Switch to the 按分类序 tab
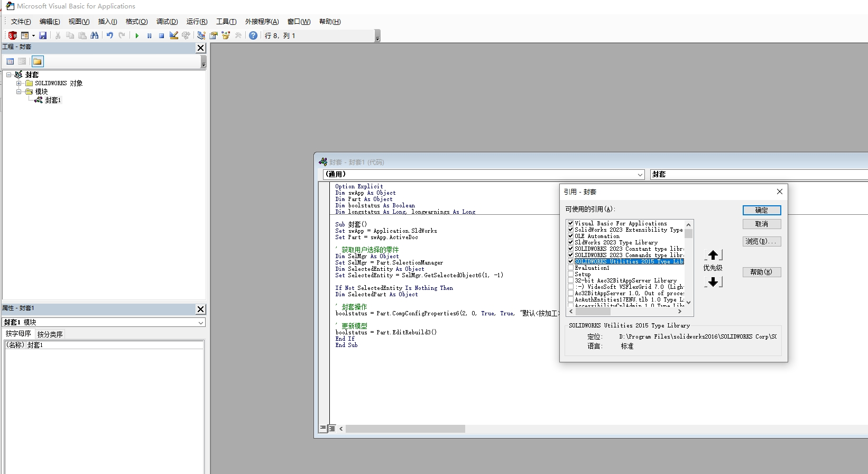868x474 pixels. 50,334
